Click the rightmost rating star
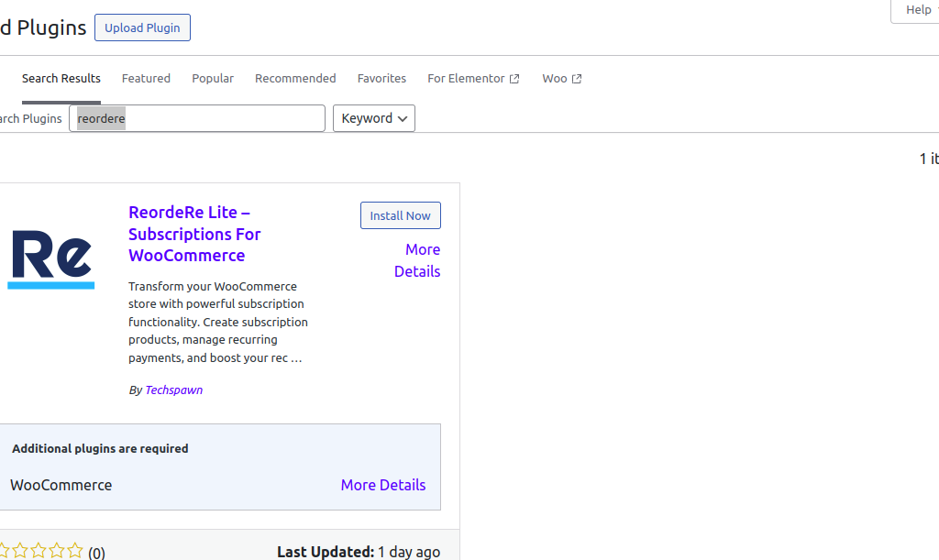This screenshot has width=939, height=560. [x=76, y=551]
